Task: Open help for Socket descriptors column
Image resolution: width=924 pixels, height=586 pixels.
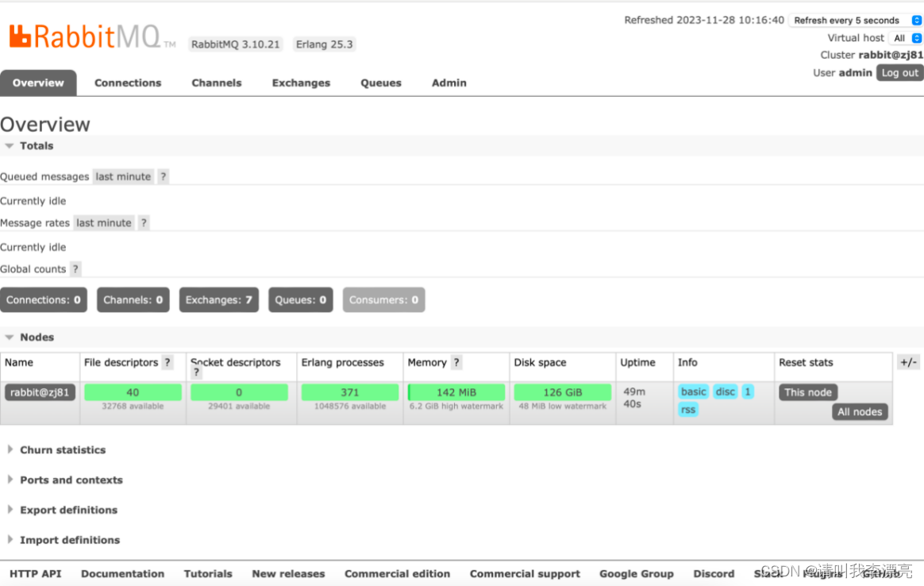Action: click(196, 372)
